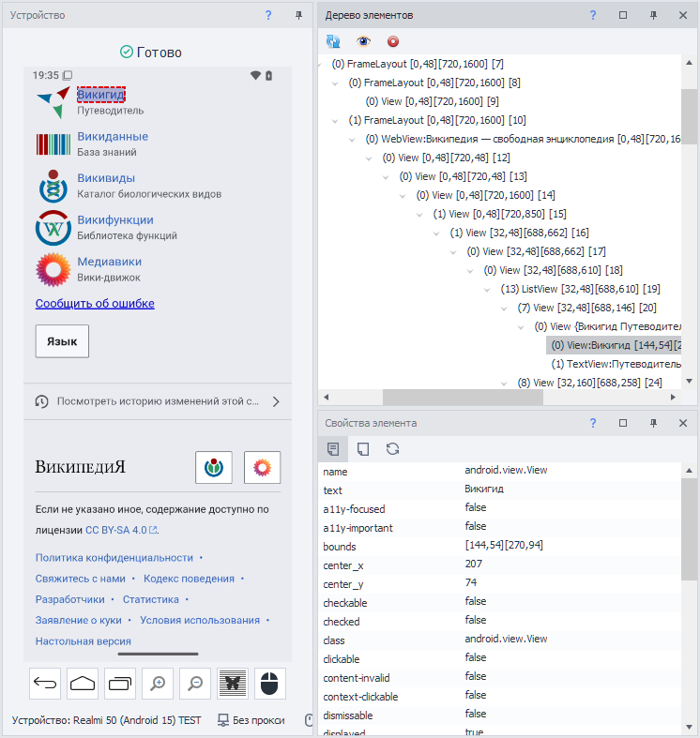Click the center_x value 207
The width and height of the screenshot is (700, 738).
coord(474,564)
